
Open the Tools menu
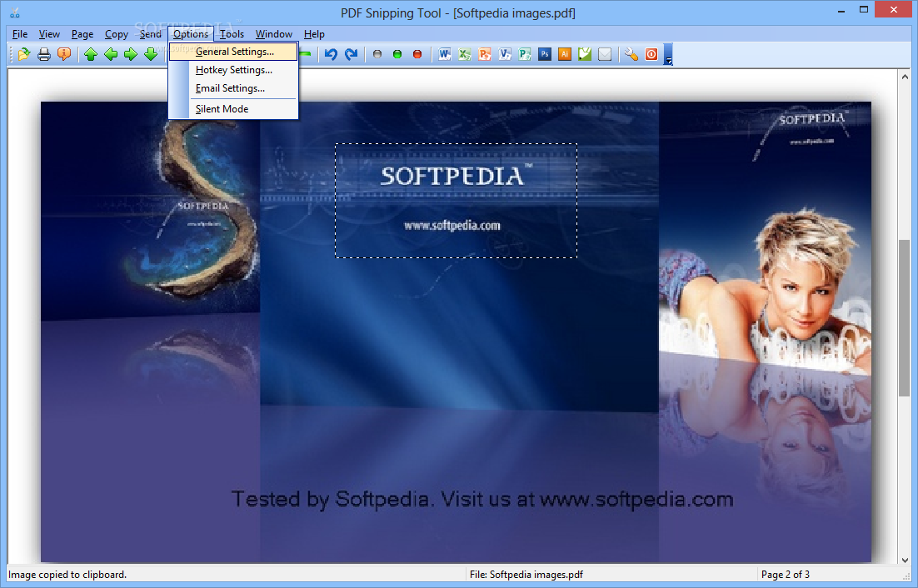point(232,34)
